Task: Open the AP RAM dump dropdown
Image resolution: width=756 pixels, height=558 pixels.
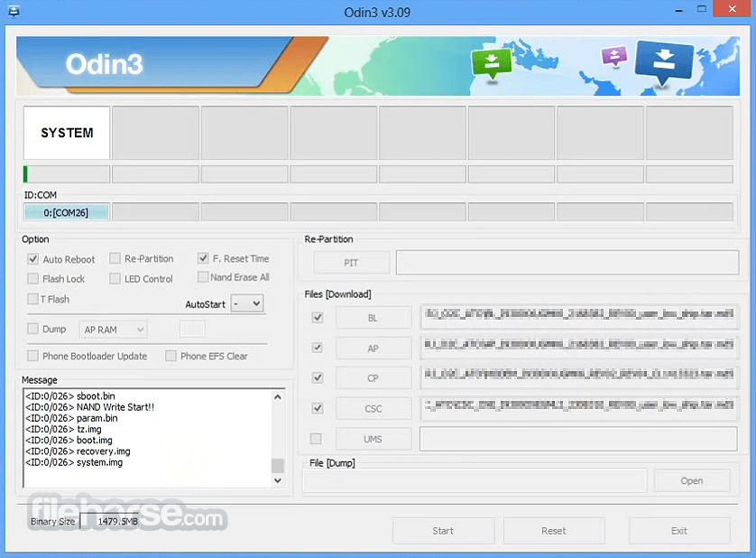Action: pos(113,330)
